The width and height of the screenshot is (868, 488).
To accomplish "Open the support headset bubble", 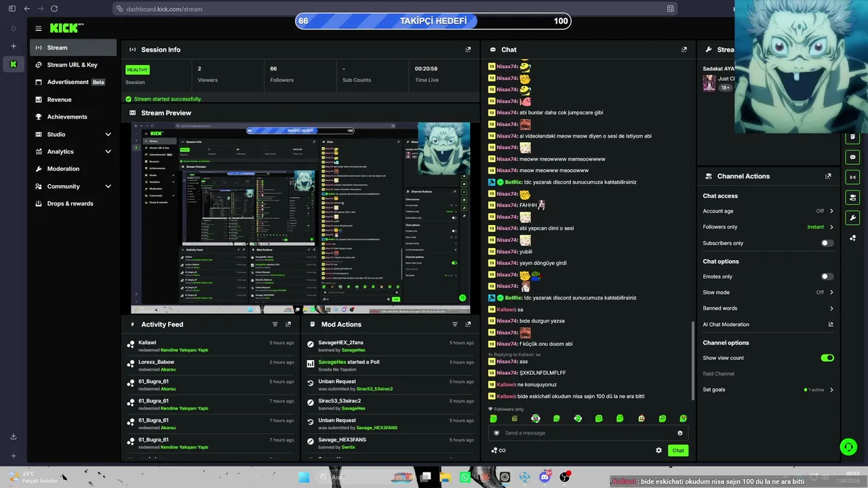I will tap(848, 447).
